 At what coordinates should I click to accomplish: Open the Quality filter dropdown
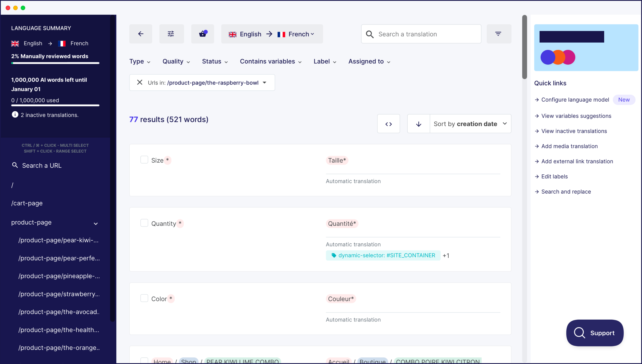[175, 61]
